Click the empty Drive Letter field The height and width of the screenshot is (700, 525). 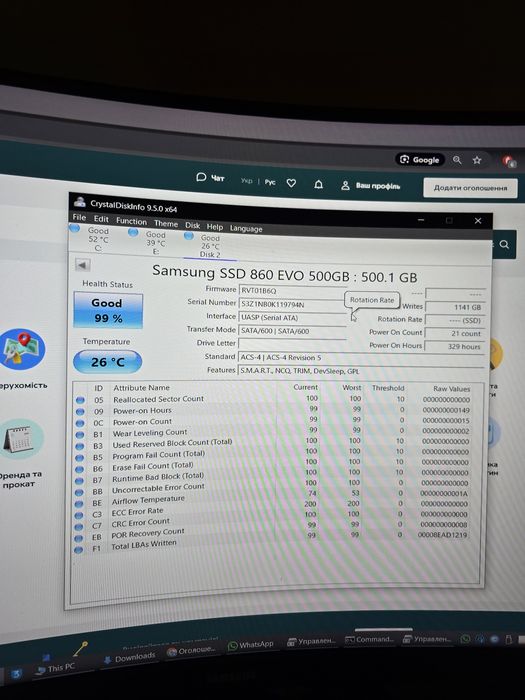click(x=292, y=344)
